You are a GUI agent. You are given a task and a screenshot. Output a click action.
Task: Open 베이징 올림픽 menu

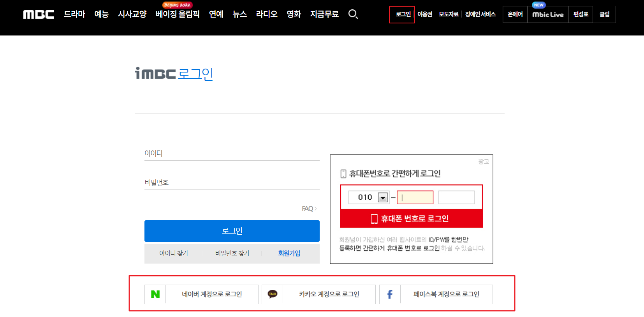click(x=178, y=14)
